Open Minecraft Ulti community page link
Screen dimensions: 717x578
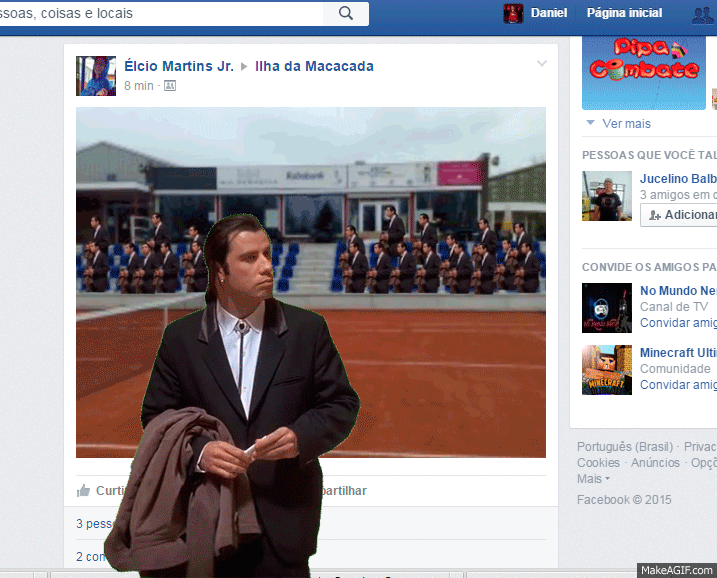[x=678, y=353]
